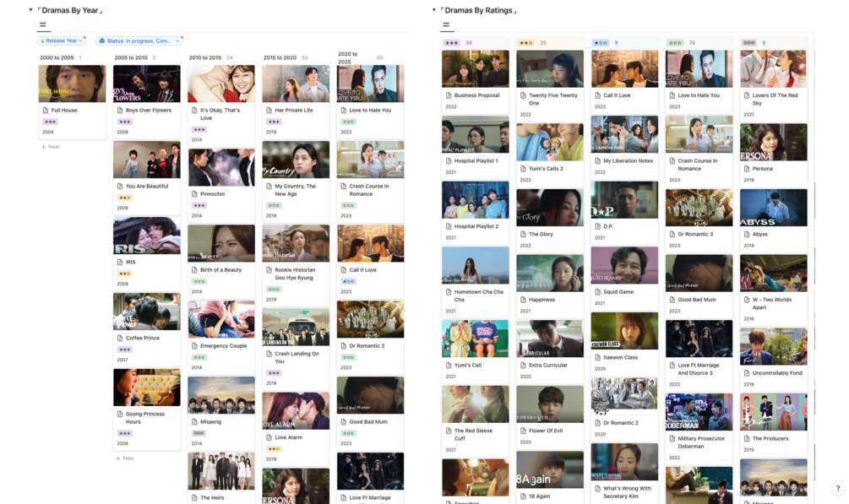Select view tab icon under Dramas By Ratings

pyautogui.click(x=445, y=24)
